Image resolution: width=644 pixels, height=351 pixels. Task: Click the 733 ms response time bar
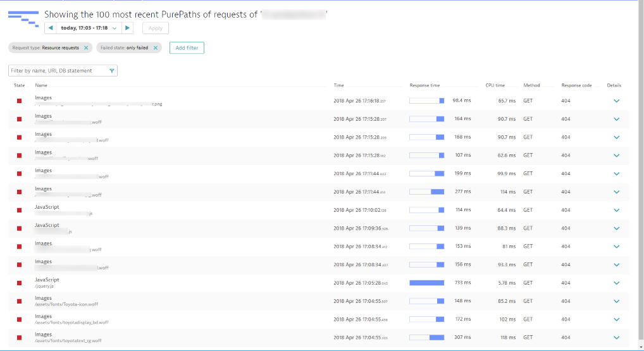click(426, 283)
